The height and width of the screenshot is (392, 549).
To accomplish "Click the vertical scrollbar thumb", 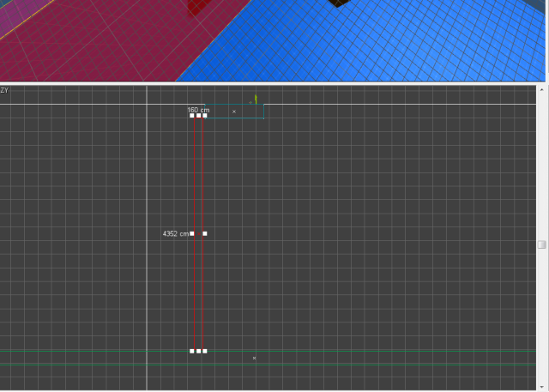I will coord(542,244).
